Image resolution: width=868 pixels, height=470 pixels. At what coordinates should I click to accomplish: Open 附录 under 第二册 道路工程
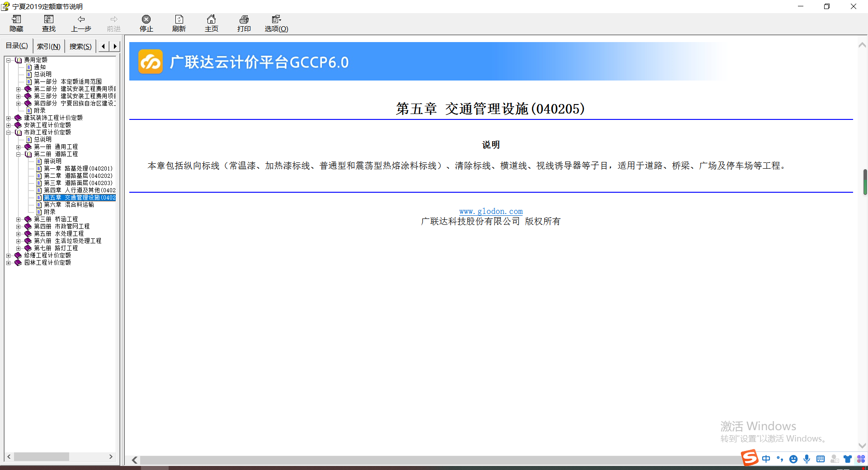pyautogui.click(x=50, y=212)
